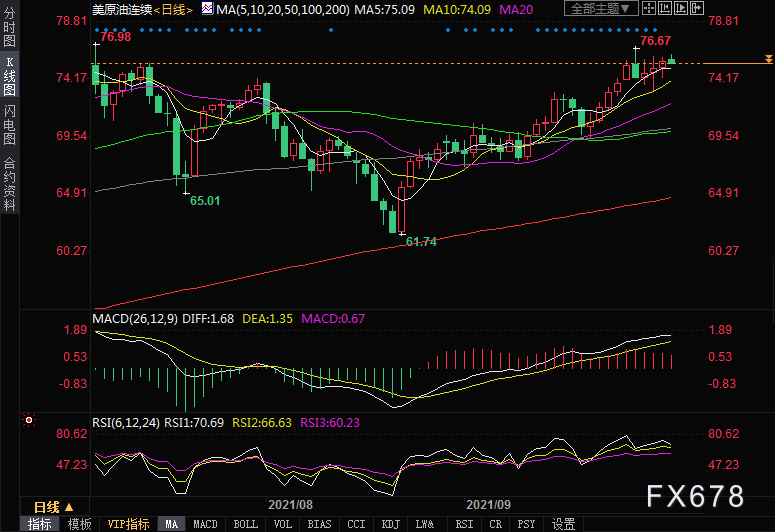Click the DIFF:1.68 value
The image size is (775, 532).
(208, 318)
